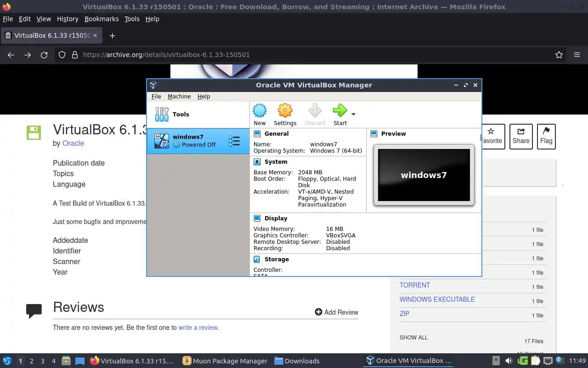Bookmark this page with star icon
This screenshot has width=588, height=368.
pos(559,55)
